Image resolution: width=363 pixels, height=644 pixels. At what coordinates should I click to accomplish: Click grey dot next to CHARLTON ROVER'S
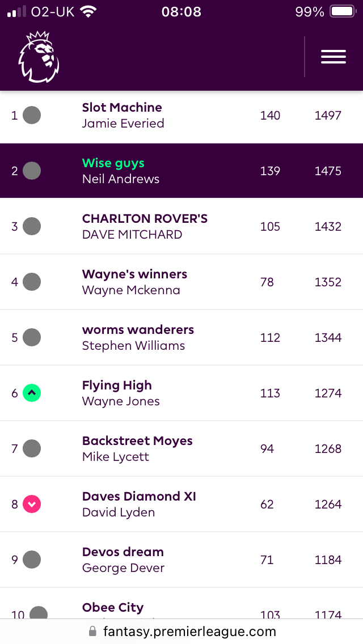[x=32, y=226]
